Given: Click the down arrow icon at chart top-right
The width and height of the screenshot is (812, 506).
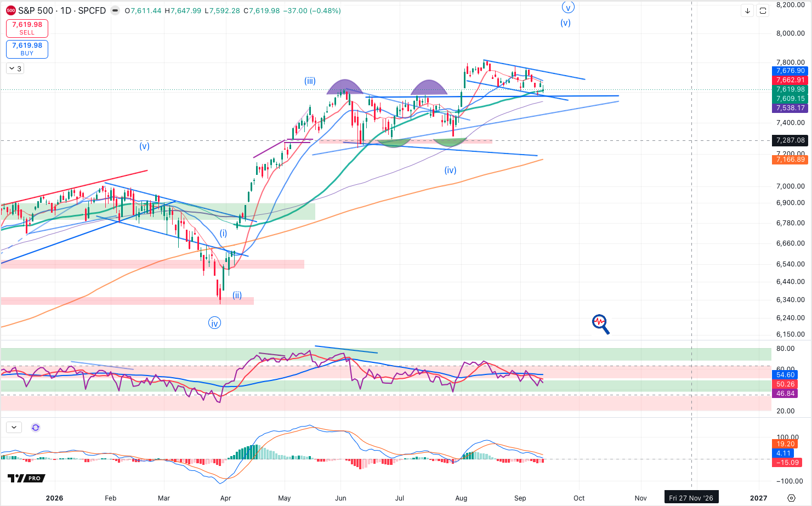Looking at the screenshot, I should [747, 10].
